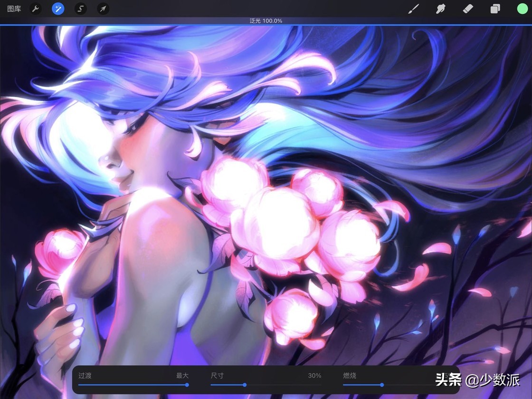
Task: Choose the Smudge finger tool
Action: (441, 9)
